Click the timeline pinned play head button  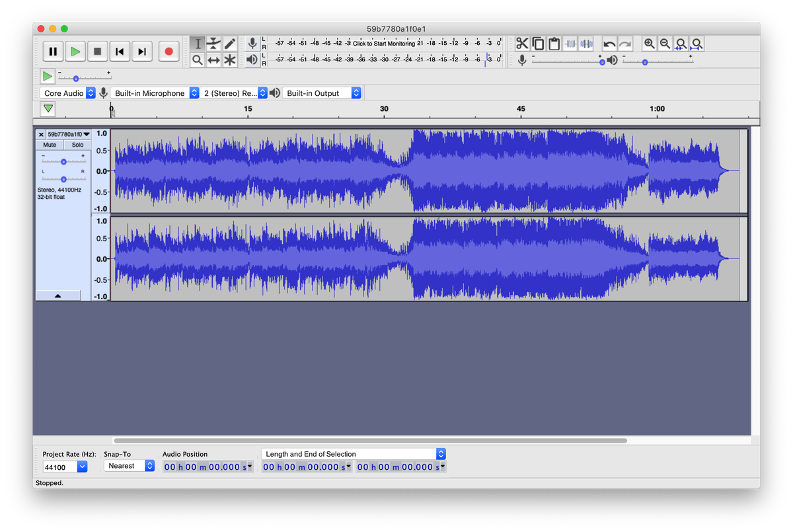coord(48,109)
